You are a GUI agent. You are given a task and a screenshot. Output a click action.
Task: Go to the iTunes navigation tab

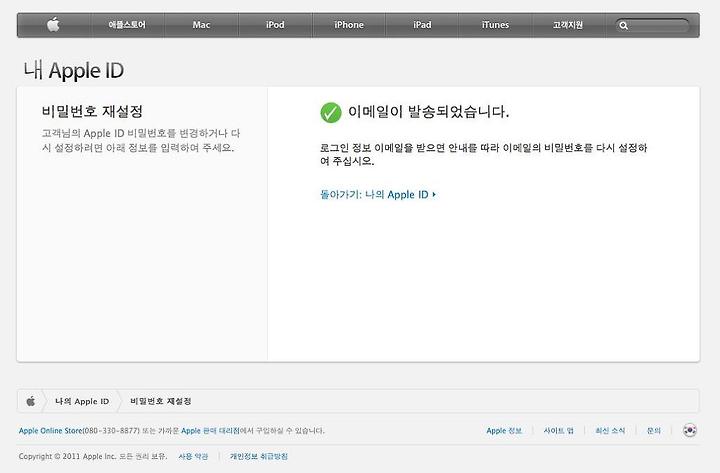pos(495,25)
